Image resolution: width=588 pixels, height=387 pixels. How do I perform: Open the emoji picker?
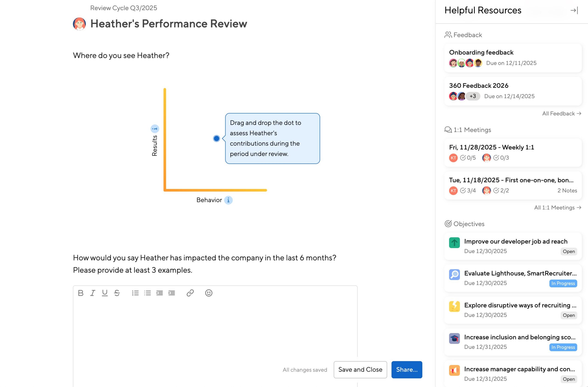[209, 293]
